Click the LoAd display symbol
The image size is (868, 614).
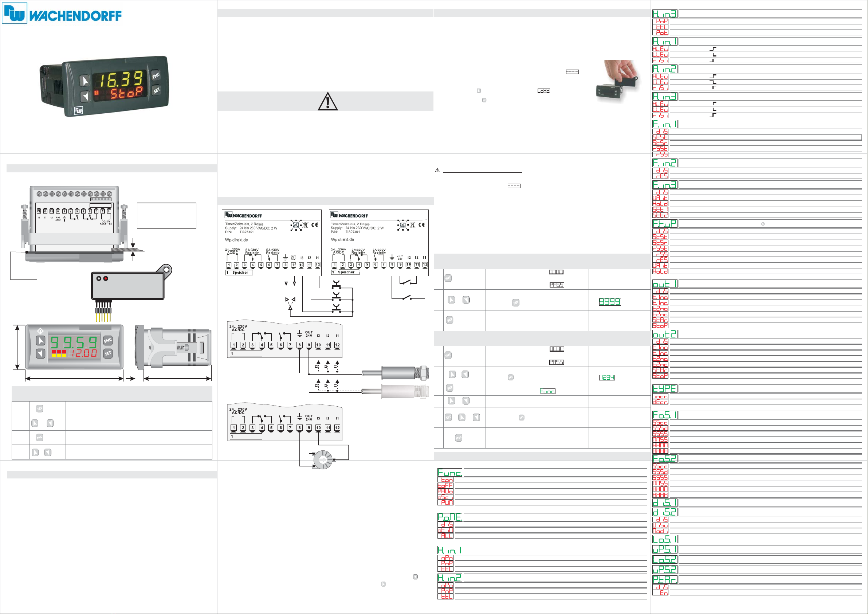pos(543,91)
